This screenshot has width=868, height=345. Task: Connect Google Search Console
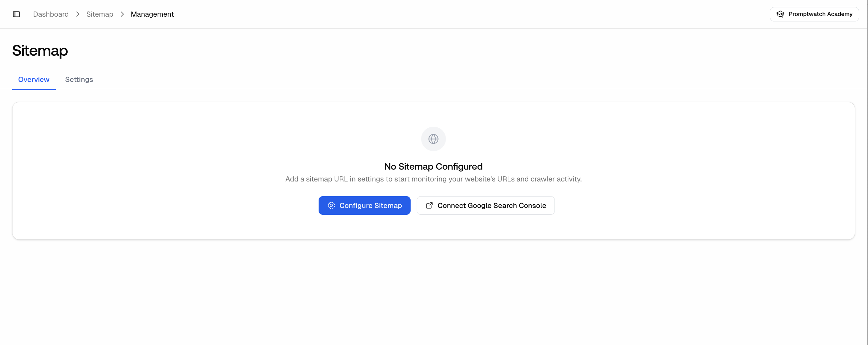[x=486, y=205]
